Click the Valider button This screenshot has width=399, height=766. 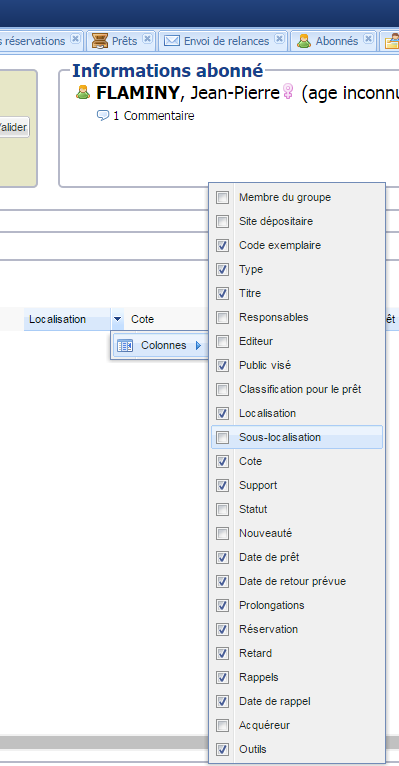coord(14,127)
